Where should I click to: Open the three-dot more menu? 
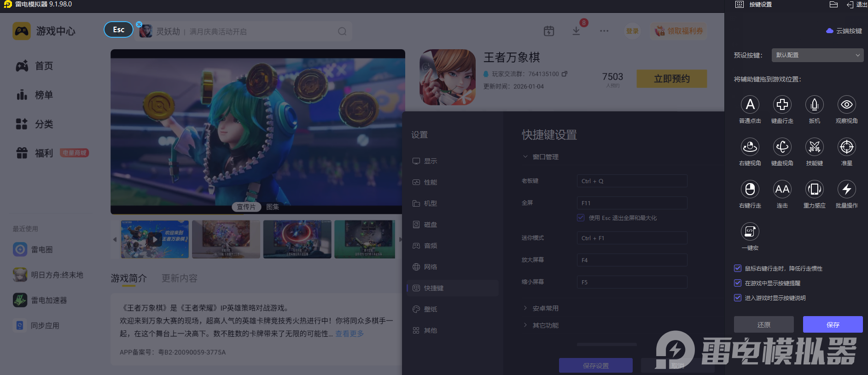(x=604, y=31)
